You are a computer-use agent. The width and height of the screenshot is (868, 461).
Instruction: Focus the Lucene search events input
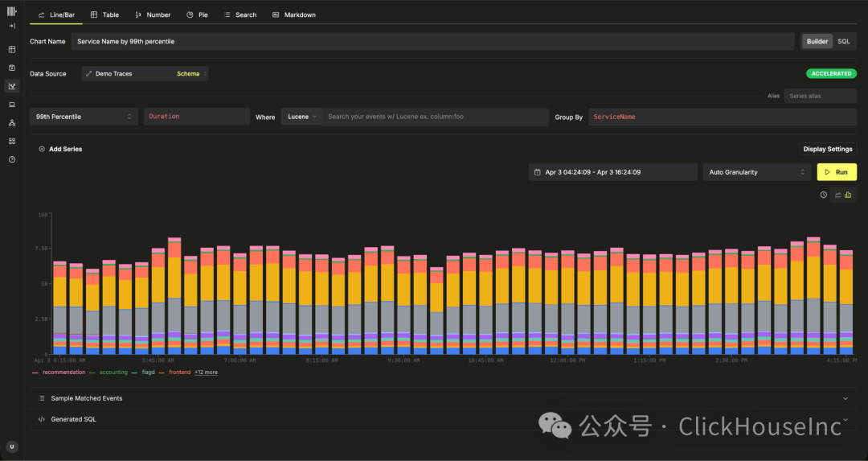point(436,117)
